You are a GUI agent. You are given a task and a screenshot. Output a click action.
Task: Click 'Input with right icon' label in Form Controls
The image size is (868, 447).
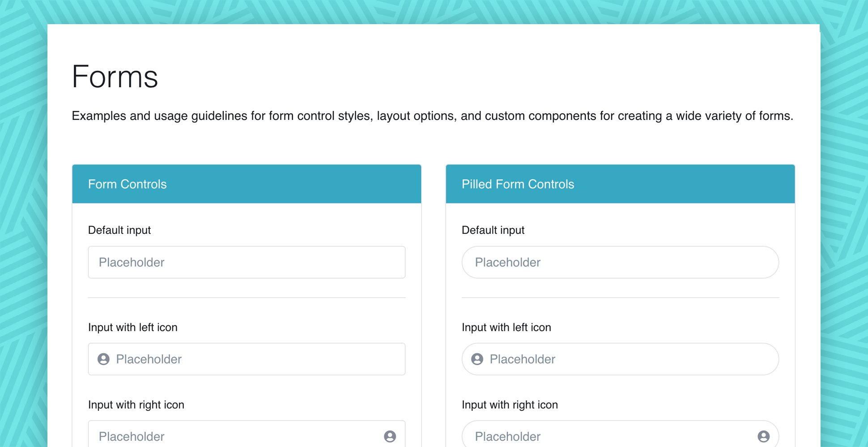tap(136, 405)
